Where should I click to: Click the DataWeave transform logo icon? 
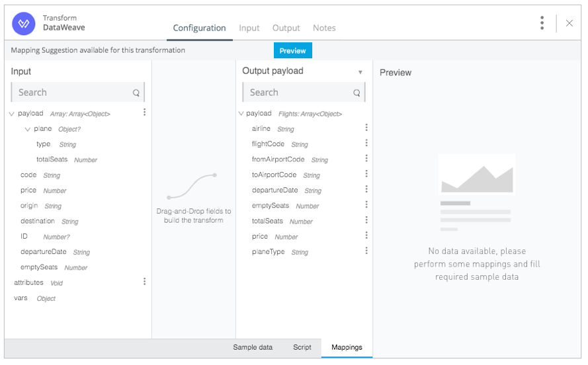point(24,24)
